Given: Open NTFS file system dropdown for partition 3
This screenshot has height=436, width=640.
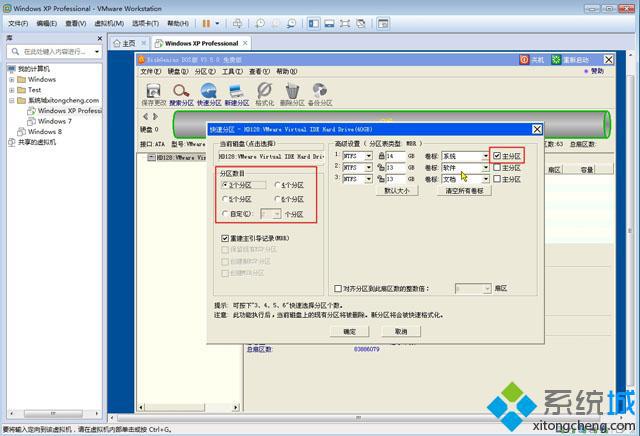Looking at the screenshot, I should click(369, 179).
